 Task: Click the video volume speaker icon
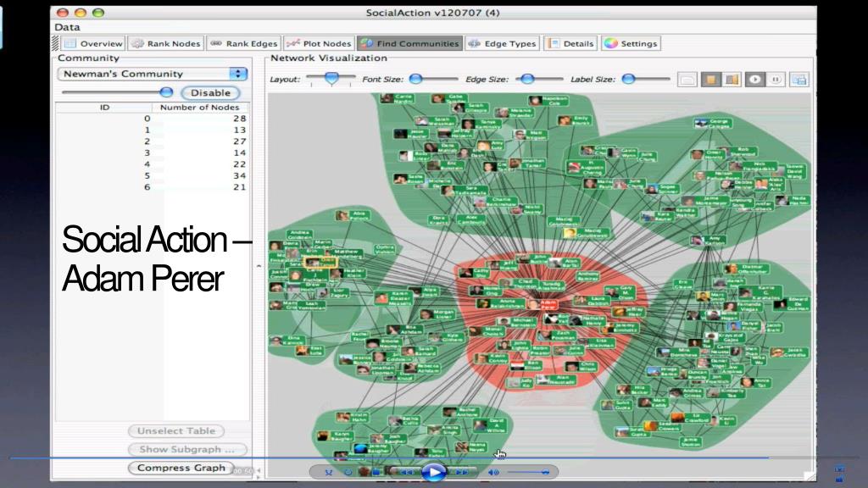[x=492, y=472]
